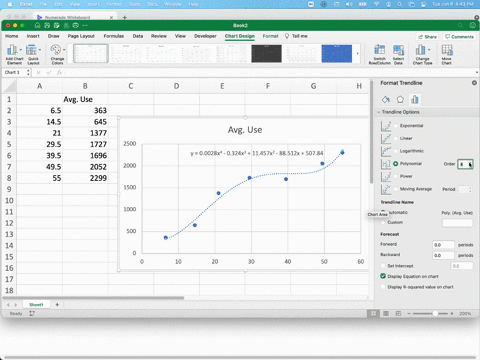Open the Data ribbon tab
Screen dimensions: 480x360
(138, 36)
